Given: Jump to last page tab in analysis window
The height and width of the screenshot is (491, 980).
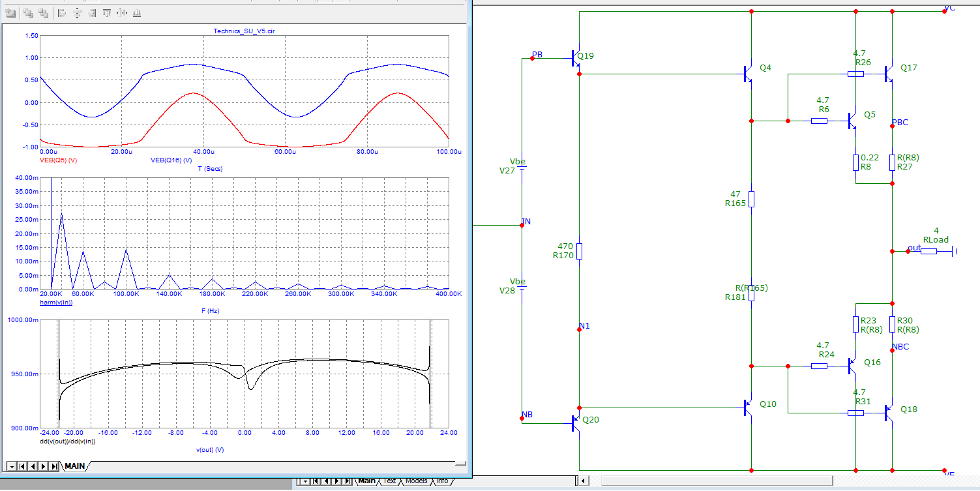Looking at the screenshot, I should tap(53, 466).
